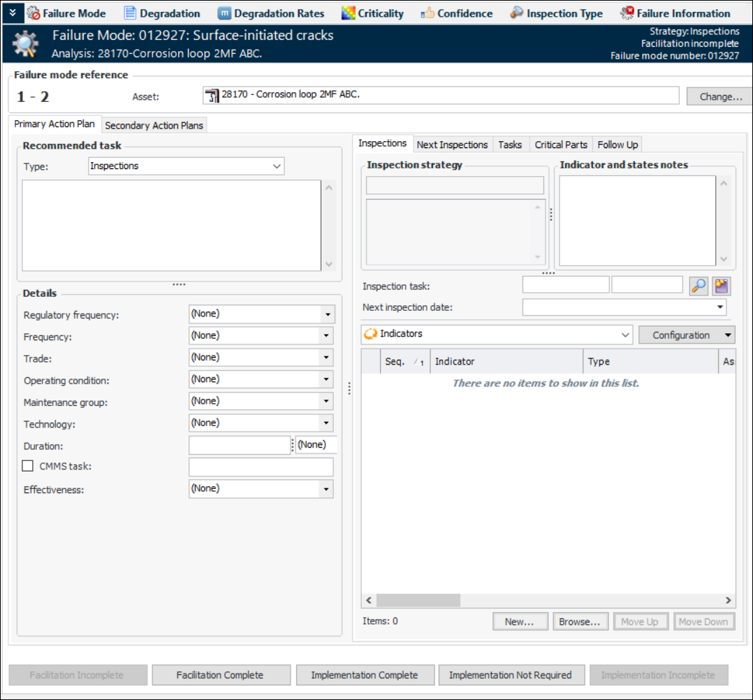Click the purple icon next to Inspection task search
Viewport: 753px width, 700px height.
click(x=721, y=286)
